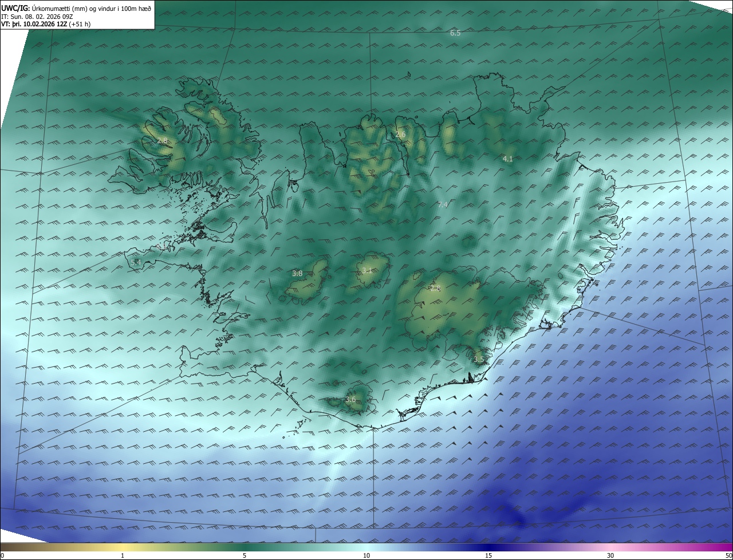Viewport: 733px width, 560px height.
Task: Click the 3.1 value on the central glacier
Action: click(367, 271)
